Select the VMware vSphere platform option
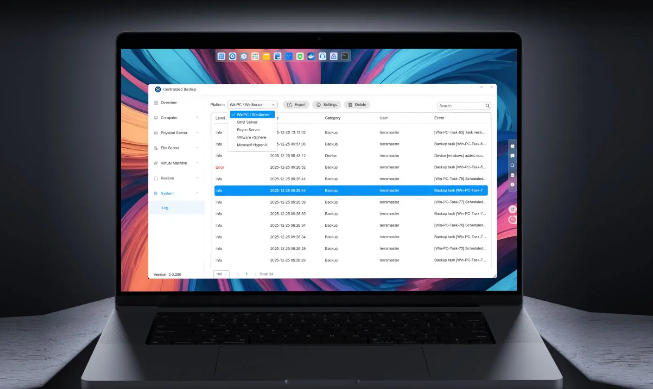653x389 pixels. [x=252, y=137]
